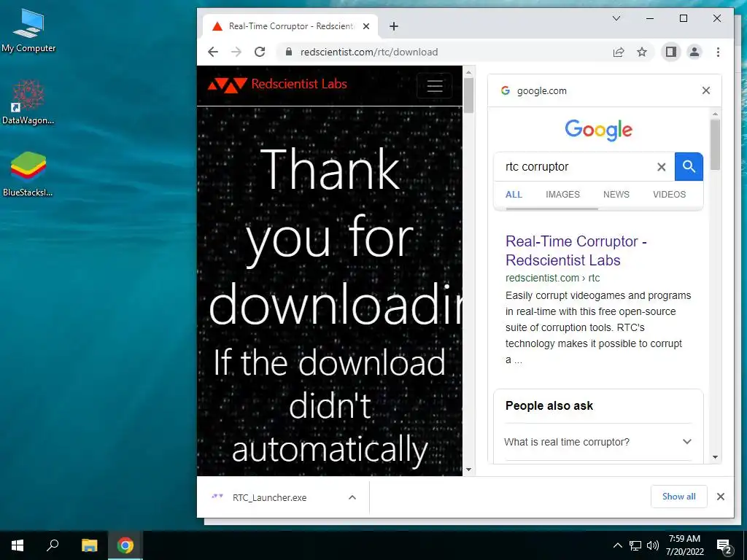Click the padlock site info icon
747x560 pixels.
click(x=289, y=52)
